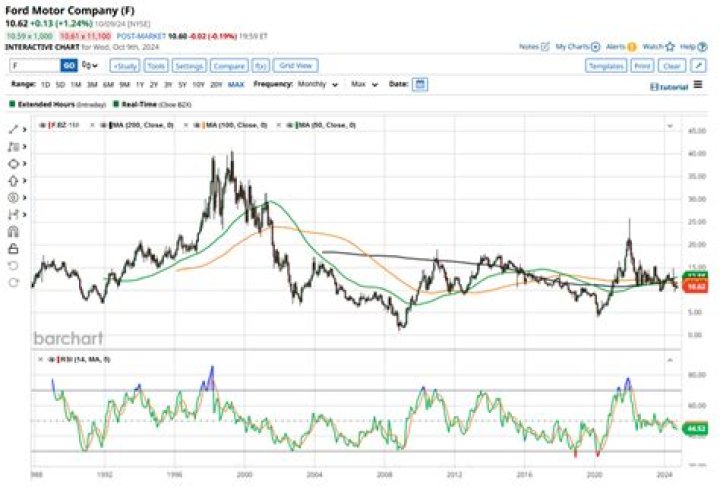Expand the arrow marker tool options
Image resolution: width=720 pixels, height=489 pixels.
click(24, 181)
